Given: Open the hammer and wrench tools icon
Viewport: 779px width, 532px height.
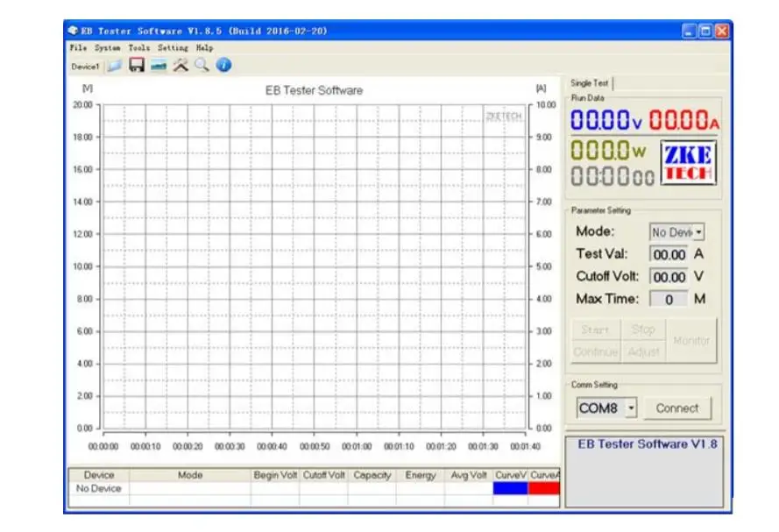Looking at the screenshot, I should click(x=181, y=65).
